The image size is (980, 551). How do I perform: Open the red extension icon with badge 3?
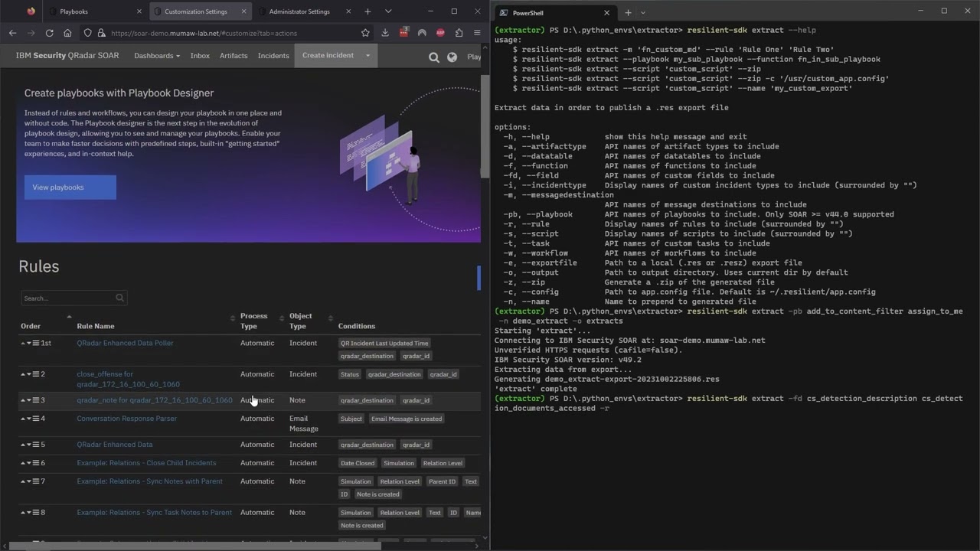pyautogui.click(x=403, y=32)
